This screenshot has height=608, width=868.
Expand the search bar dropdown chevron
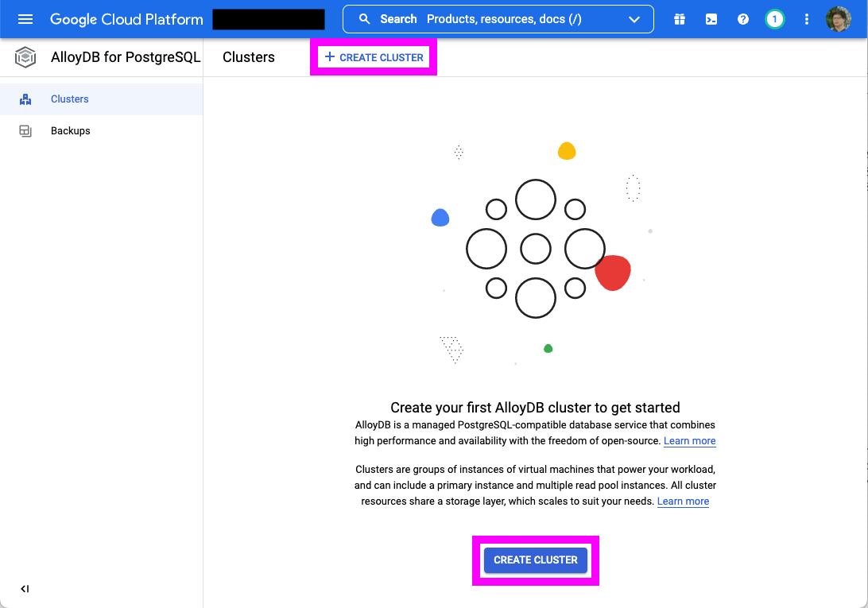click(x=634, y=18)
